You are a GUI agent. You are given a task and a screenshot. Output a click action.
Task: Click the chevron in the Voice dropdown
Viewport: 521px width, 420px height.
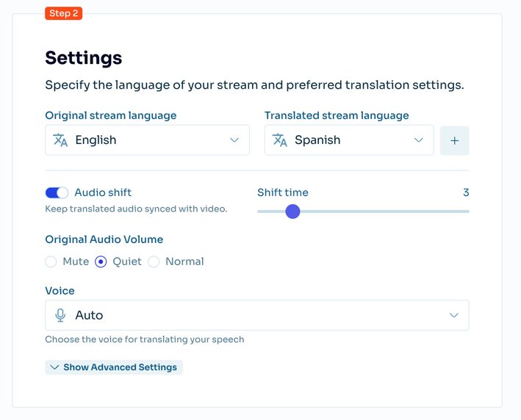454,315
